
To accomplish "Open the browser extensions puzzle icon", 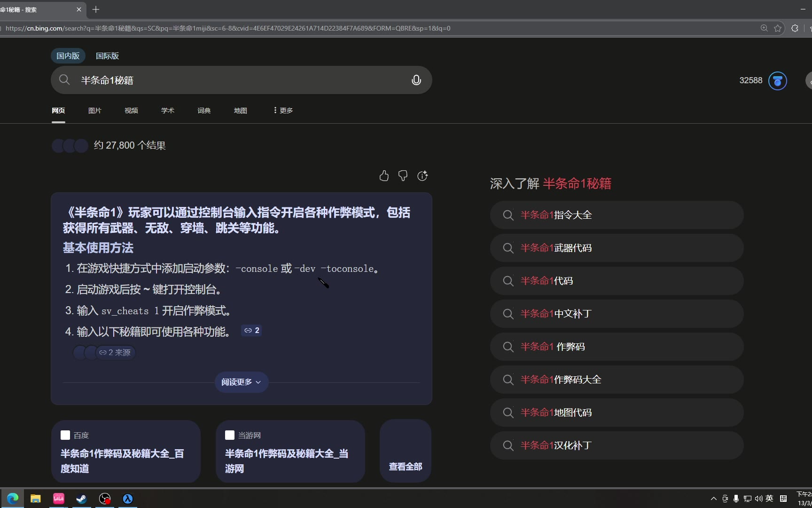I will coord(795,28).
